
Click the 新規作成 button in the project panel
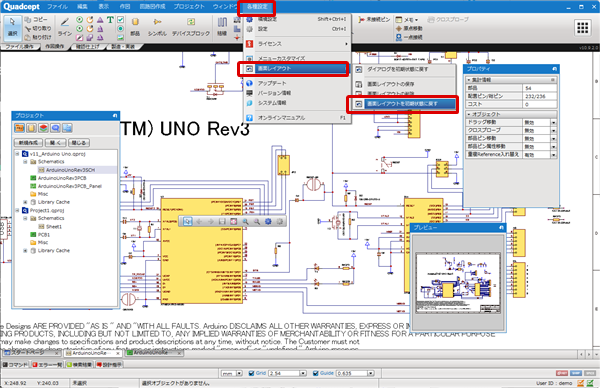point(28,143)
